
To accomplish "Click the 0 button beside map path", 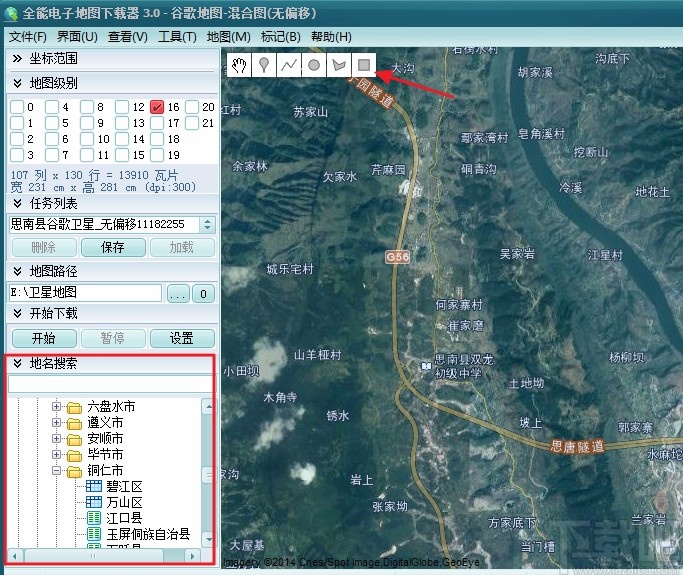I will tap(203, 294).
